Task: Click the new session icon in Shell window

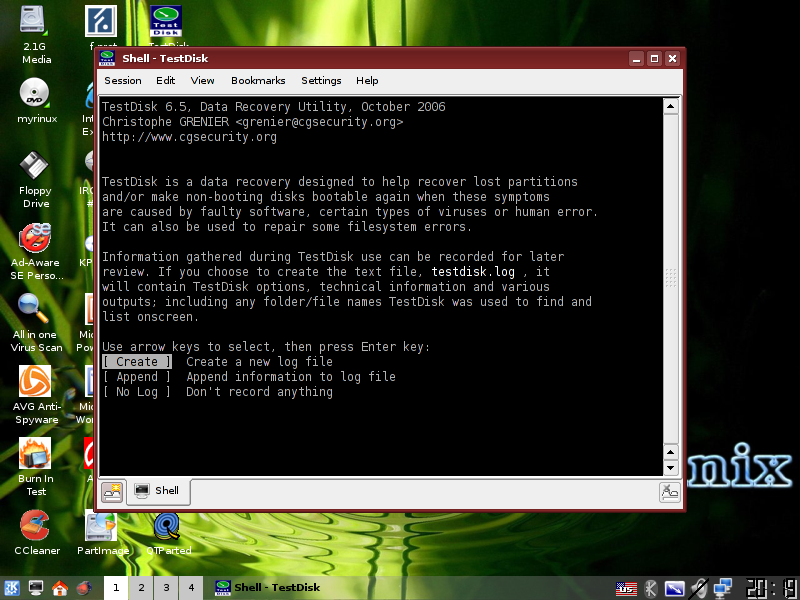Action: [x=112, y=492]
